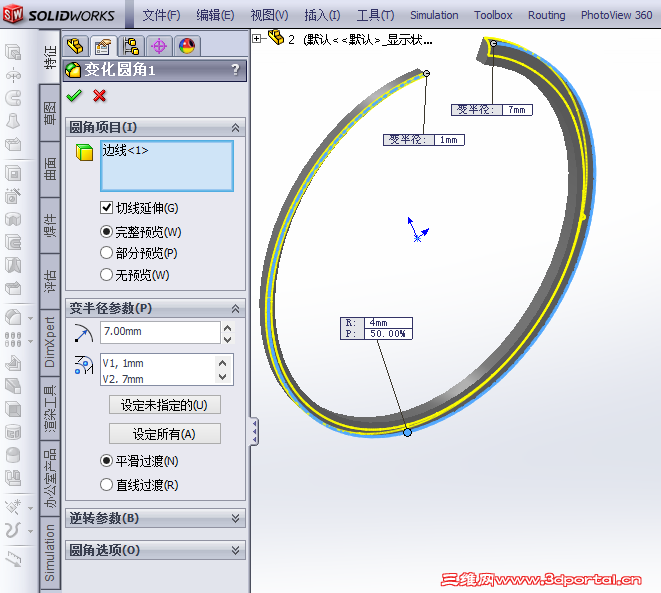Click the 1mm 变半径 callout value
Screen dimensions: 661x593
pyautogui.click(x=449, y=140)
